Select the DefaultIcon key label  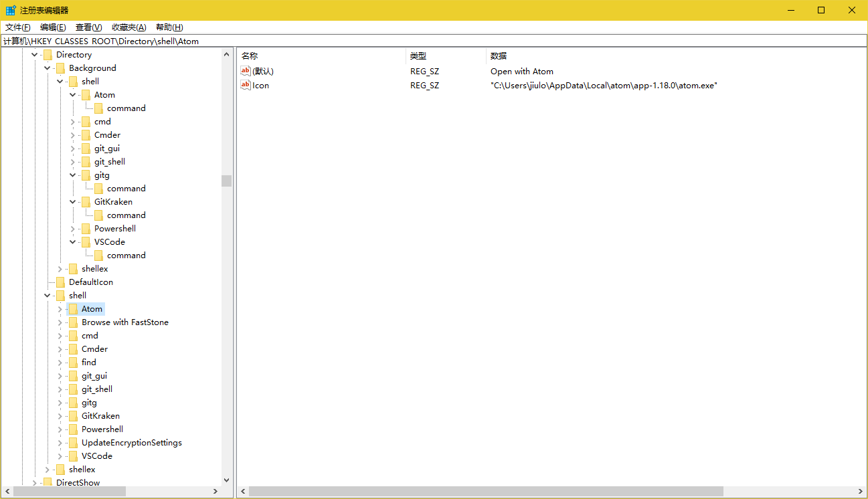click(91, 282)
